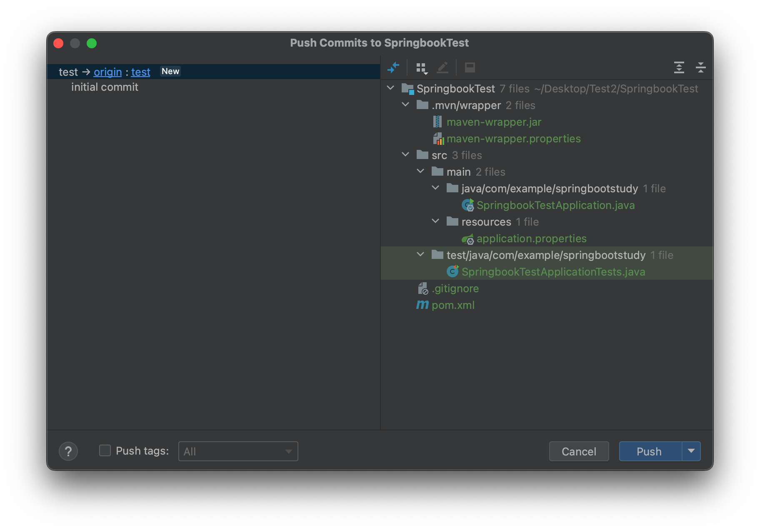760x532 pixels.
Task: Click the src folder icon
Action: pos(422,155)
